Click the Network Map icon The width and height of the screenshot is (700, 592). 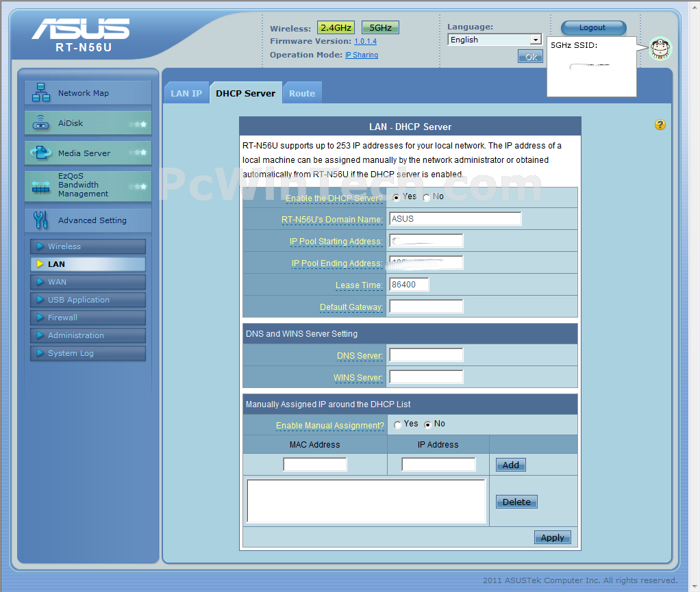41,92
